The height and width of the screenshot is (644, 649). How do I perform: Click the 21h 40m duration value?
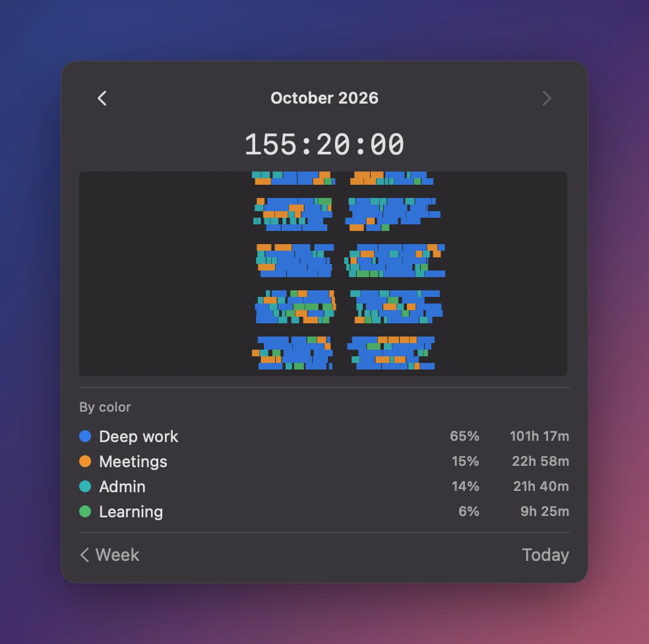pyautogui.click(x=541, y=486)
